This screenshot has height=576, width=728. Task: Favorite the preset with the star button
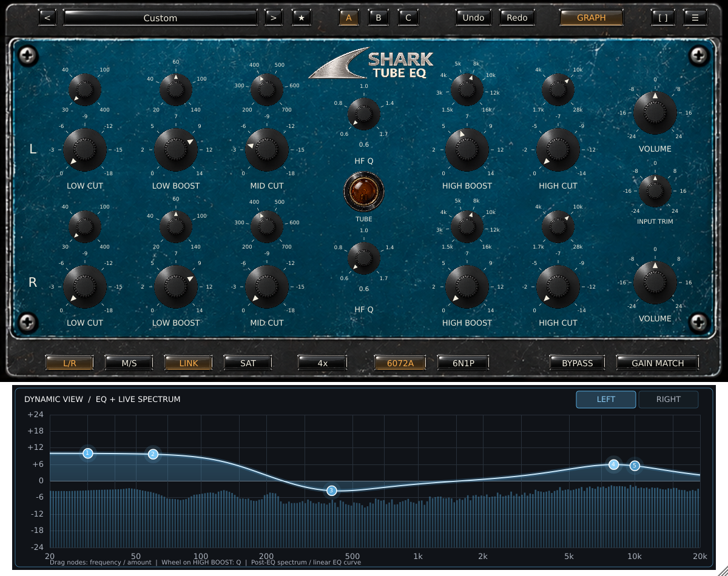(302, 18)
